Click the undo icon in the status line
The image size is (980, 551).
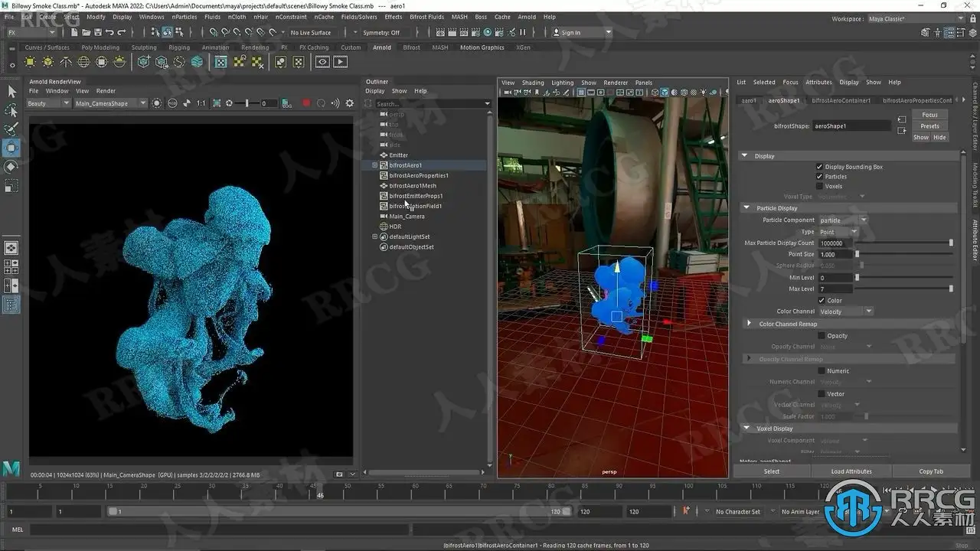[109, 32]
